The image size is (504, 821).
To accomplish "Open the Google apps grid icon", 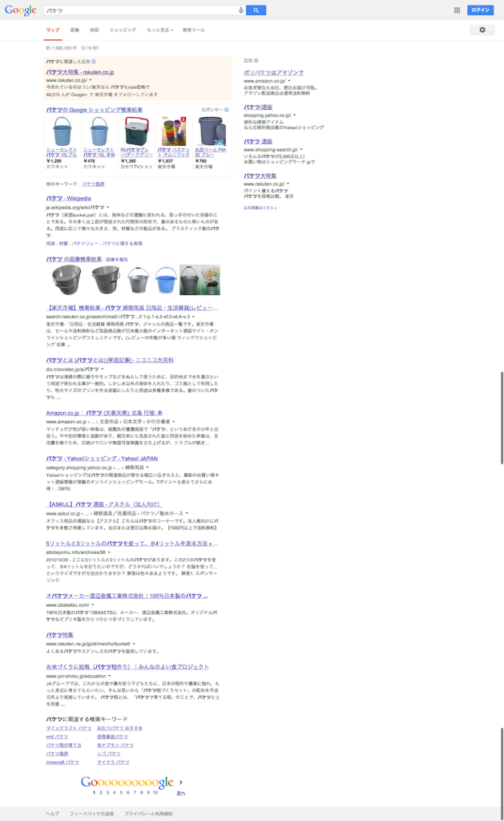I will pyautogui.click(x=457, y=10).
